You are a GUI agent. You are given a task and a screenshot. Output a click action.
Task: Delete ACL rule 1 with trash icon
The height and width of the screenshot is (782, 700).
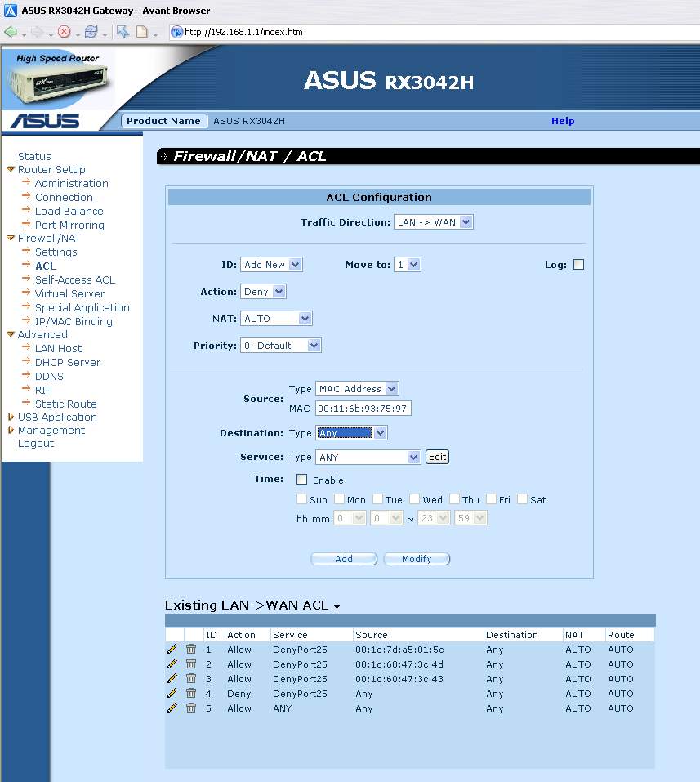pyautogui.click(x=191, y=650)
